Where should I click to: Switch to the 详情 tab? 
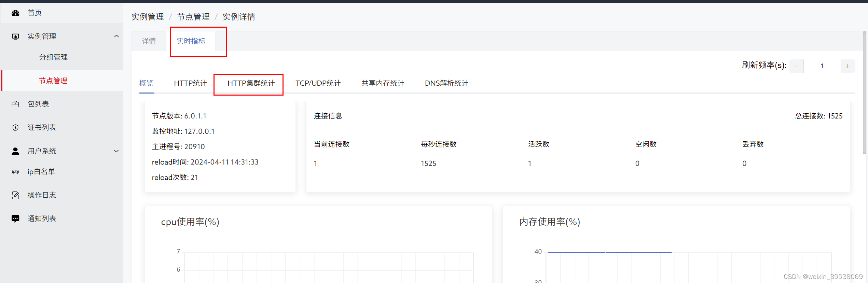point(149,41)
